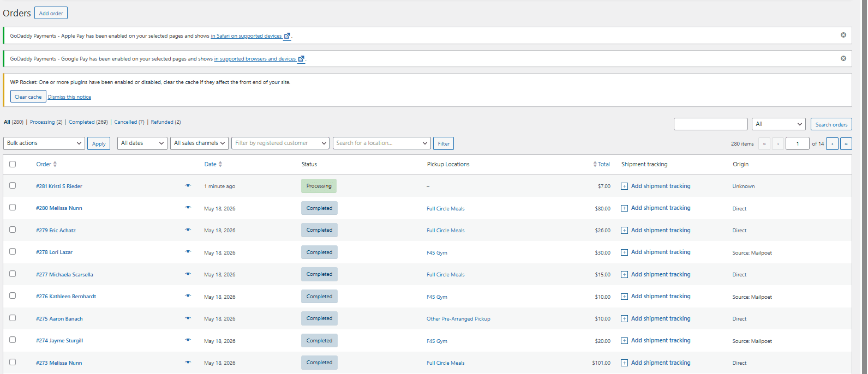Click plus icon for order #275 shipment tracking
The height and width of the screenshot is (374, 868).
coord(624,319)
